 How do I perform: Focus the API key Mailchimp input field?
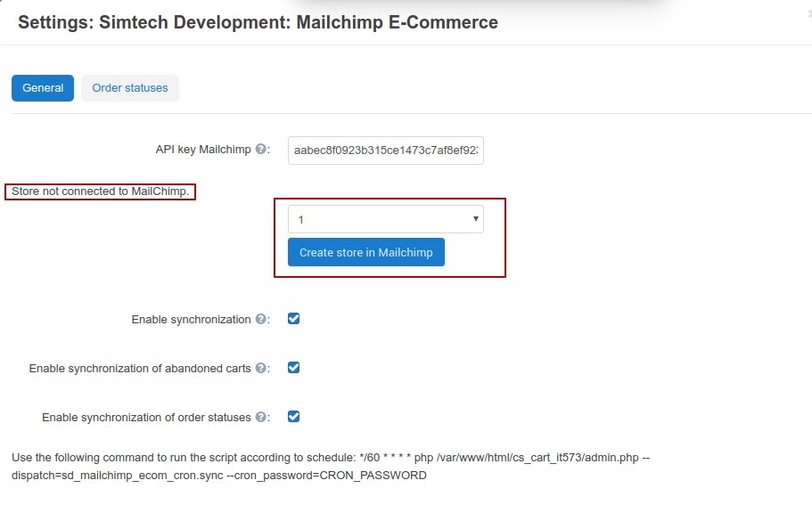[386, 151]
